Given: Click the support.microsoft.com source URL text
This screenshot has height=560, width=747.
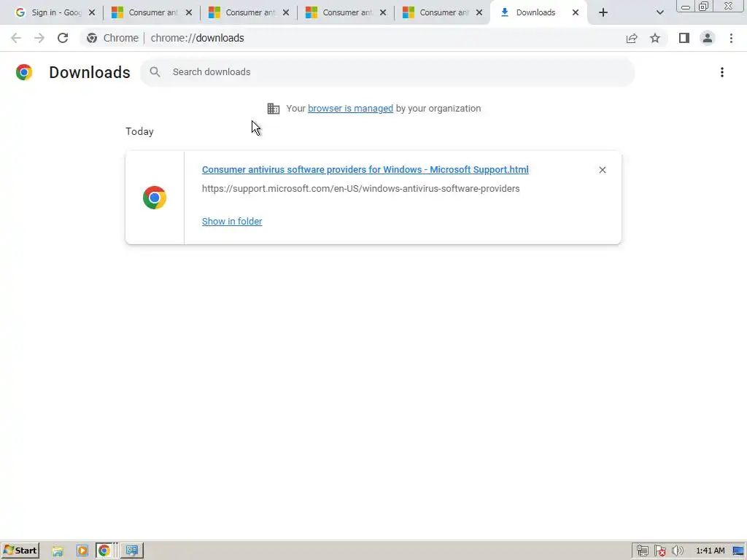Looking at the screenshot, I should click(360, 189).
